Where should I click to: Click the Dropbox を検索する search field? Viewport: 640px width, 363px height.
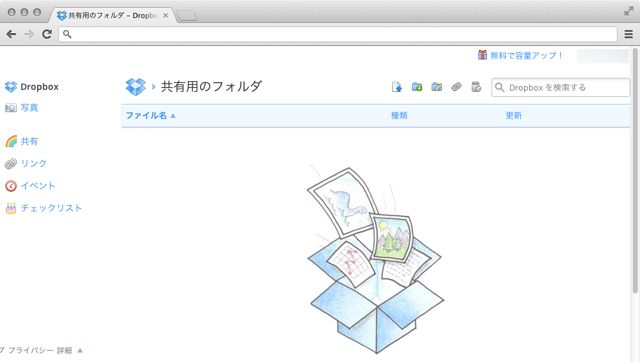coord(560,87)
